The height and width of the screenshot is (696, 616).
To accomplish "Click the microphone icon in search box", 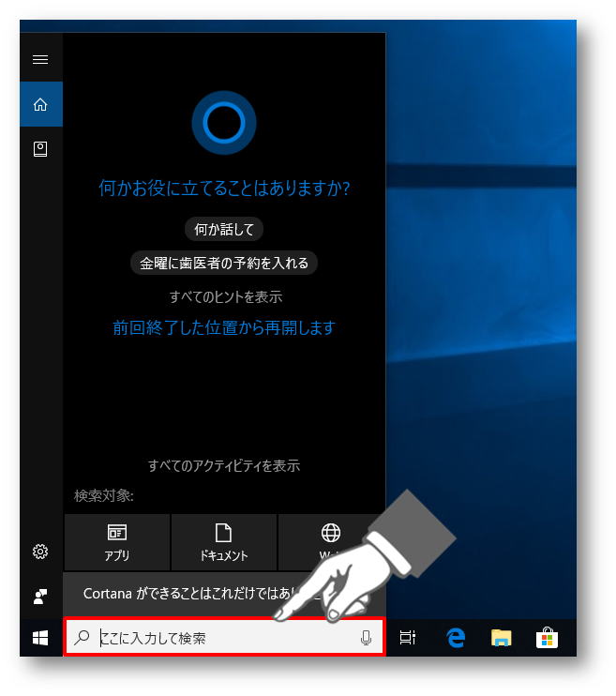I will coord(366,638).
